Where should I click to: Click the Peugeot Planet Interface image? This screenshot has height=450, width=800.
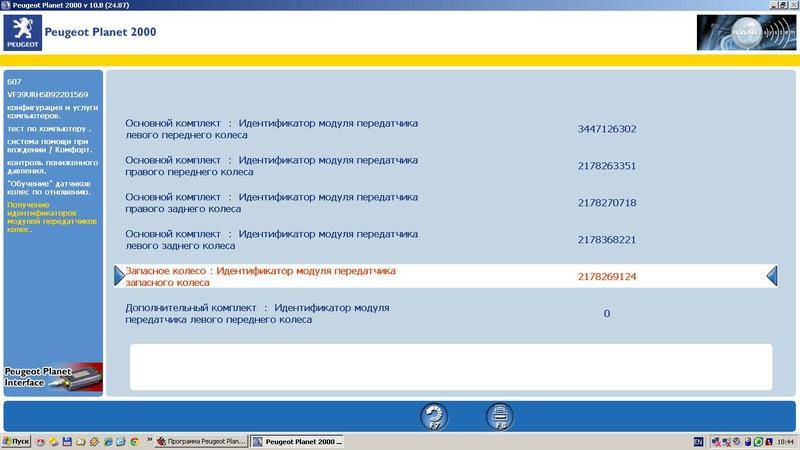(52, 377)
